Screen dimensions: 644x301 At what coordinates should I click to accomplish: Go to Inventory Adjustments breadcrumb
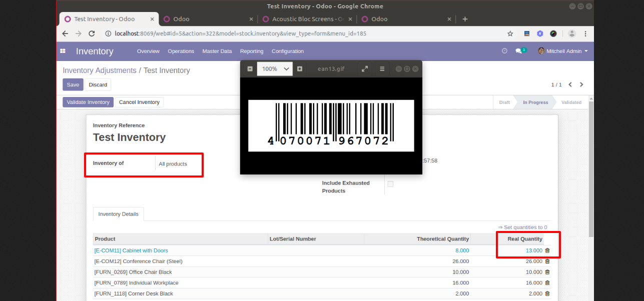click(100, 70)
